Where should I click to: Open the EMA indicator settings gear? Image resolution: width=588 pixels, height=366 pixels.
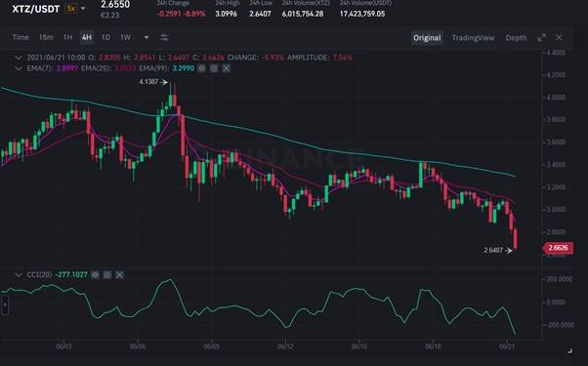214,68
